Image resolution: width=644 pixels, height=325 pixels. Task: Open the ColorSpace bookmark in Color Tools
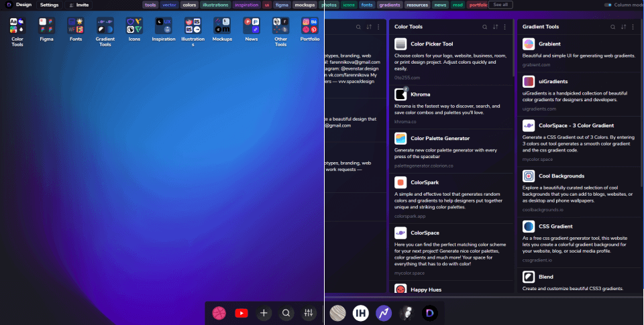click(x=451, y=251)
